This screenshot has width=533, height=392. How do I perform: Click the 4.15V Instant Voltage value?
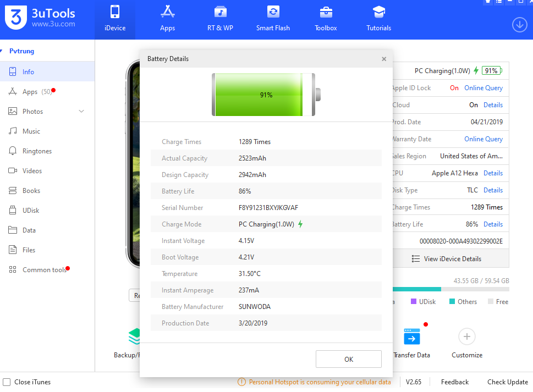(246, 241)
